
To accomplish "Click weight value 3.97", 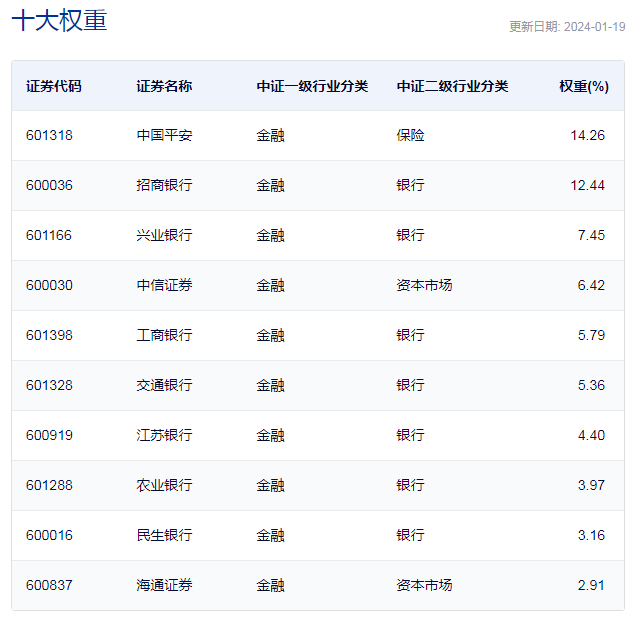I will (x=591, y=485).
